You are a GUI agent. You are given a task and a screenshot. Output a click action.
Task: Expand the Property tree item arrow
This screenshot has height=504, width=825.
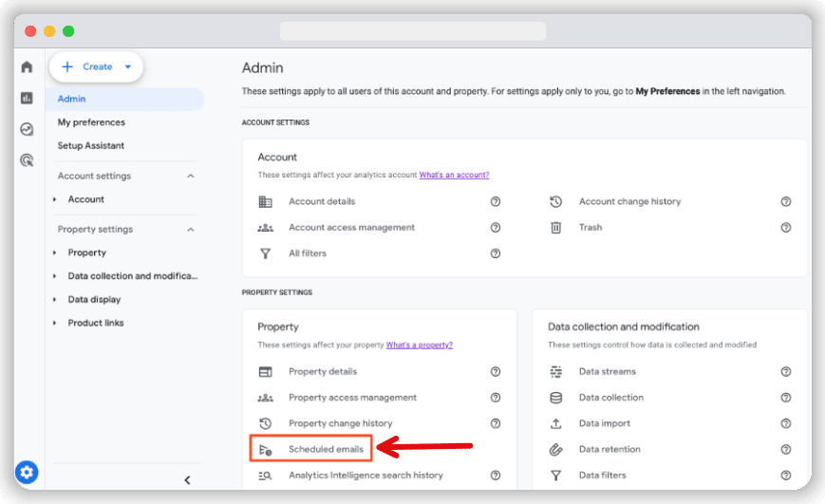(55, 253)
